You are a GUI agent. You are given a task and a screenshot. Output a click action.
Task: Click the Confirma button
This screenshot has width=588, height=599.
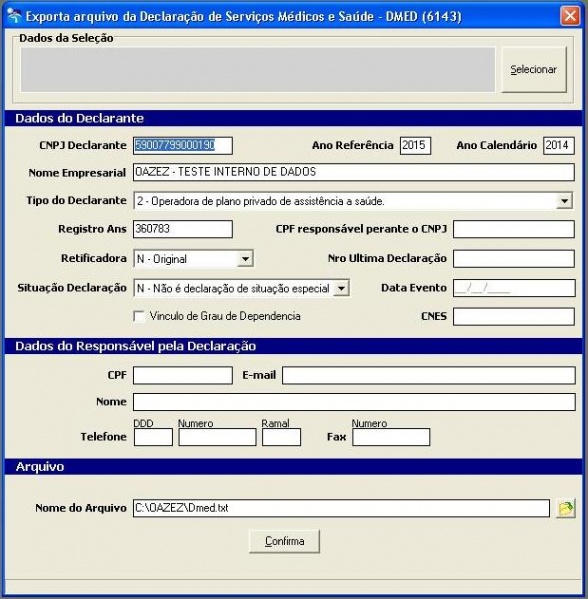click(284, 541)
